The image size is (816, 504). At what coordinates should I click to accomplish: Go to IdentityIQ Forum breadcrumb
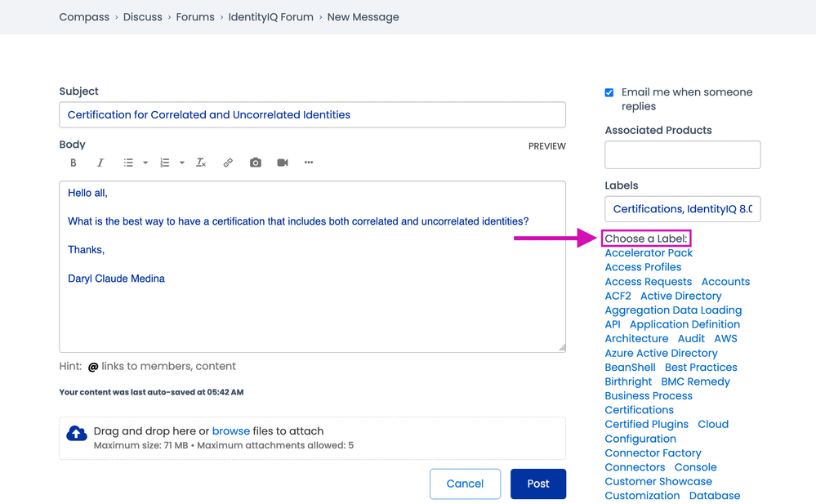(x=270, y=17)
